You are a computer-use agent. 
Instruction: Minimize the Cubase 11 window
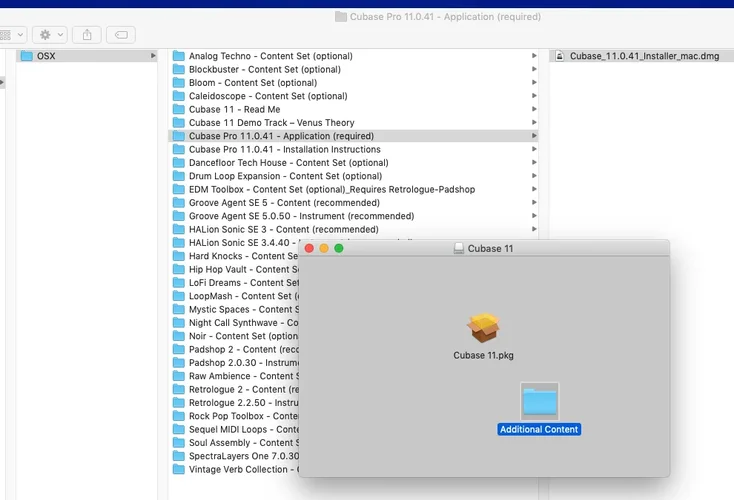[x=324, y=248]
